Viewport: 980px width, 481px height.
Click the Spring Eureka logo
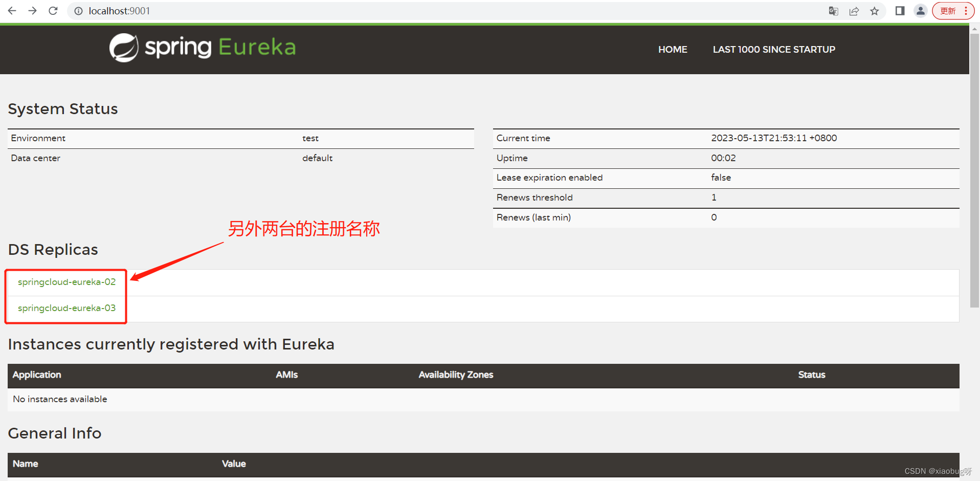tap(202, 47)
